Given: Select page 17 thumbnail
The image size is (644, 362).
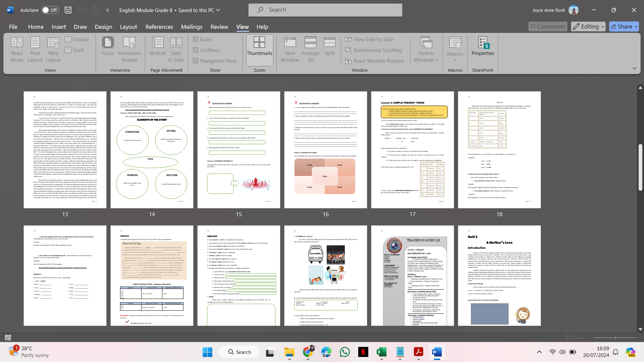Looking at the screenshot, I should click(x=412, y=150).
